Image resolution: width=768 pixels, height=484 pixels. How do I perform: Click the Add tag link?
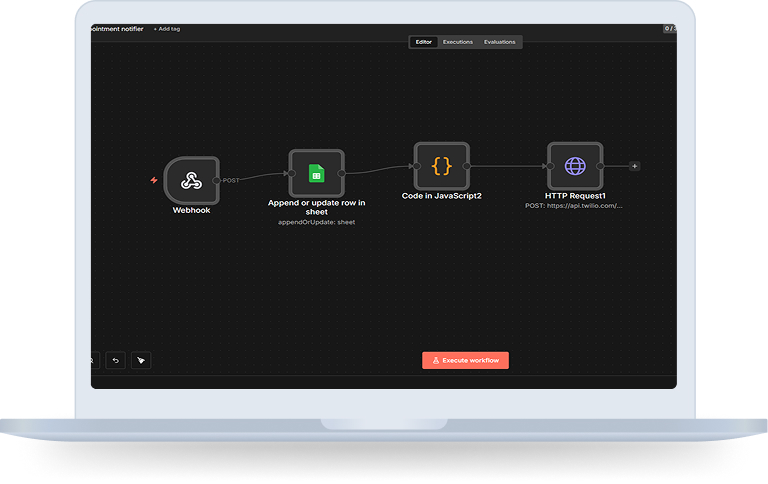[x=167, y=29]
